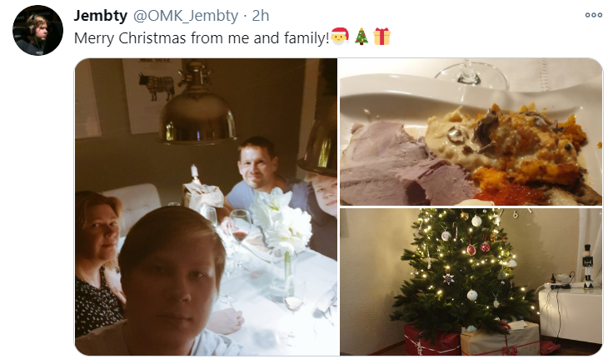Click the @OMK_Jembty handle

pos(186,16)
